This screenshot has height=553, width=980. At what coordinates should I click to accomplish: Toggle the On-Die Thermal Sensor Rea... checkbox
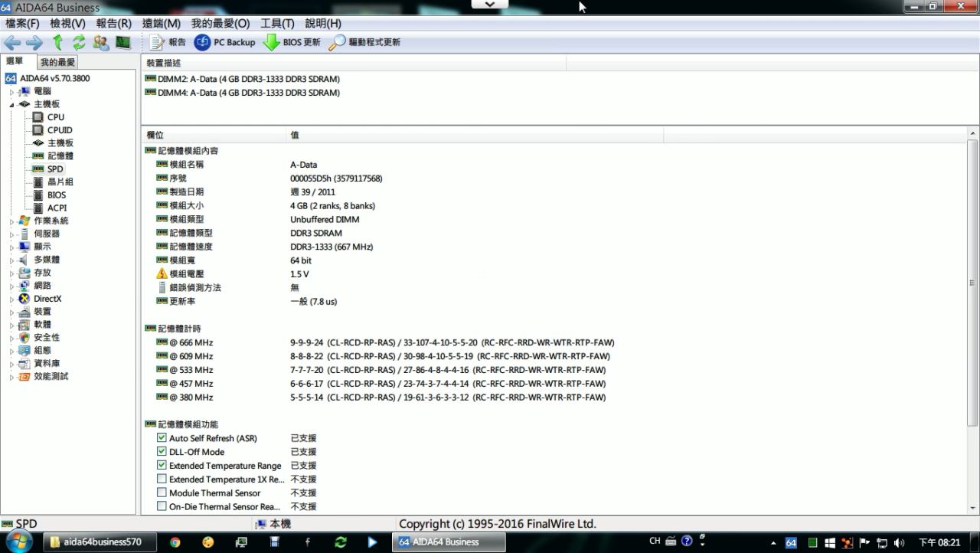162,506
